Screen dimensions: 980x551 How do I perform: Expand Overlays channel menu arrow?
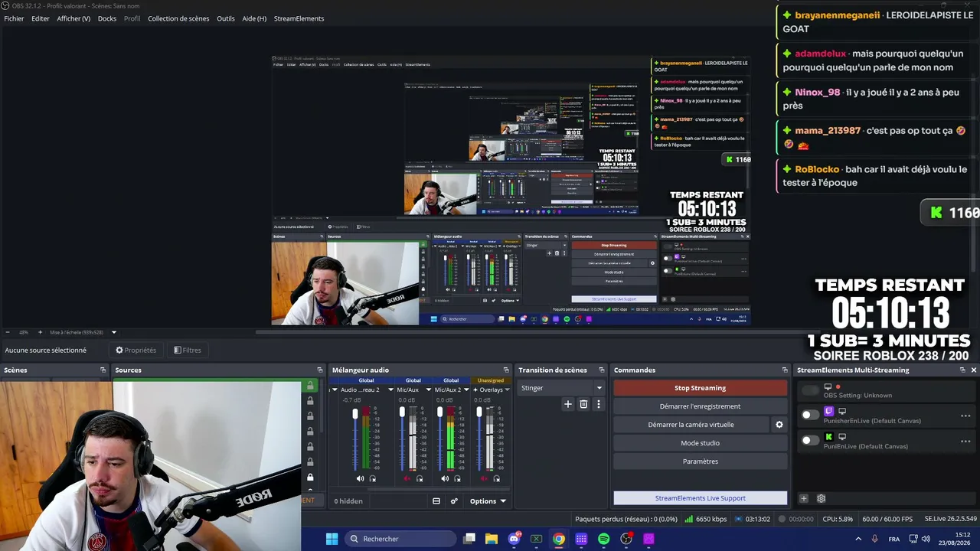coord(507,390)
